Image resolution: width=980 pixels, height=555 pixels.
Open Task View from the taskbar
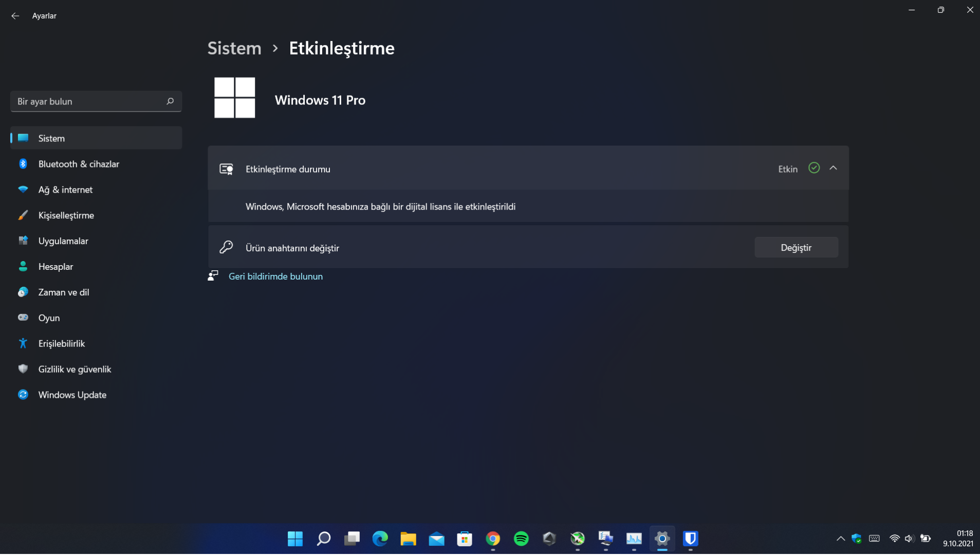(x=352, y=539)
